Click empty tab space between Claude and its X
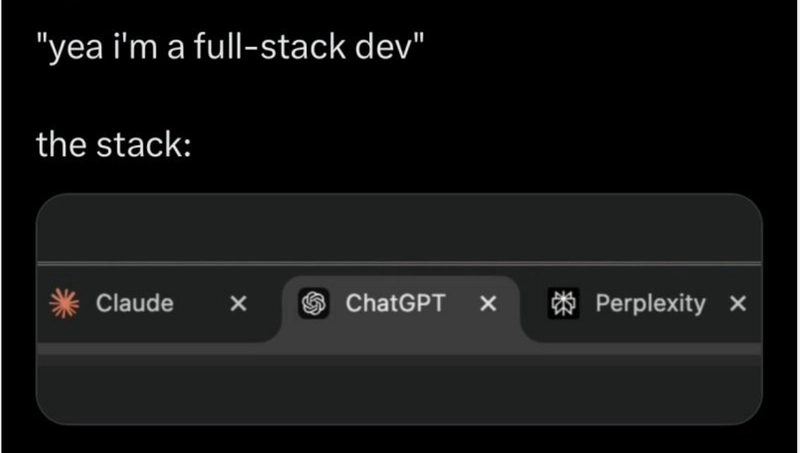The image size is (800, 453). 202,304
